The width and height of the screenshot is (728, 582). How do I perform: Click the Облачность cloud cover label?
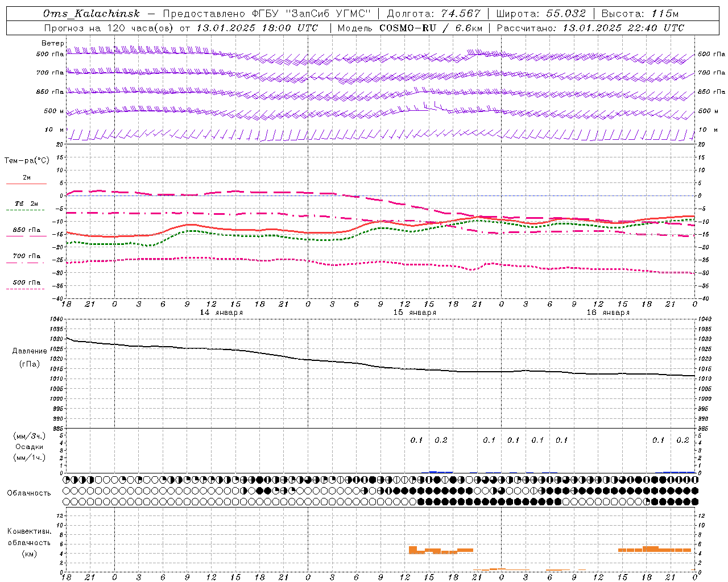point(29,493)
